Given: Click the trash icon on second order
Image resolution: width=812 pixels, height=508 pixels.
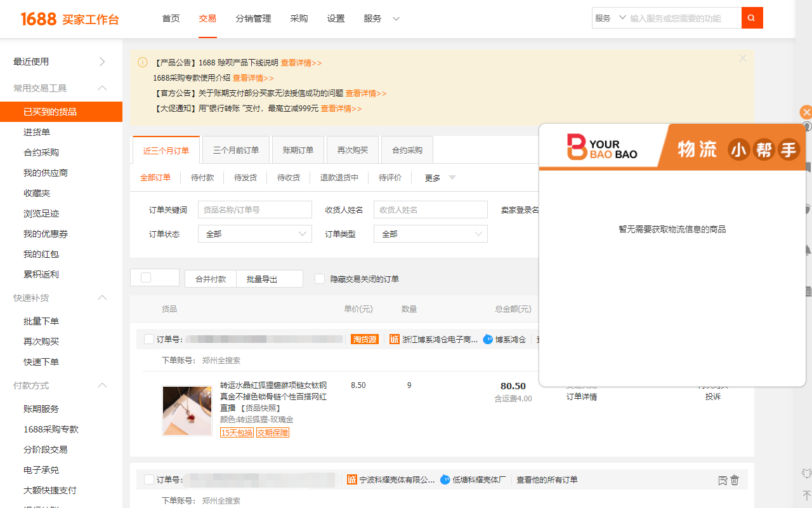Looking at the screenshot, I should click(x=735, y=480).
